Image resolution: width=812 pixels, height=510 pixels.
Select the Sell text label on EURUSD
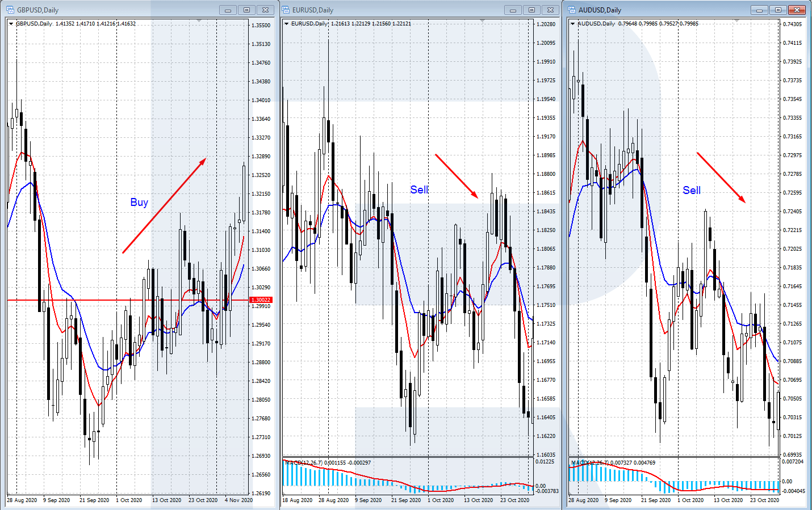tap(419, 189)
